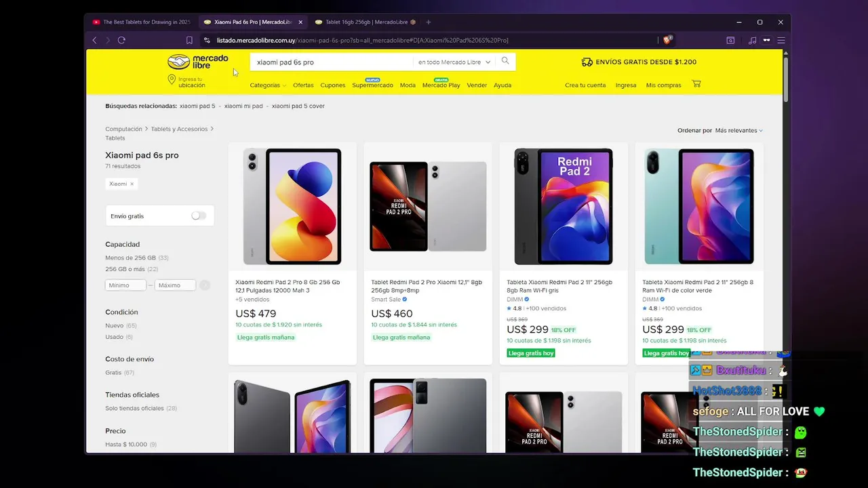The height and width of the screenshot is (488, 868).
Task: Remove the Xiaomi filter tag
Action: (x=132, y=184)
